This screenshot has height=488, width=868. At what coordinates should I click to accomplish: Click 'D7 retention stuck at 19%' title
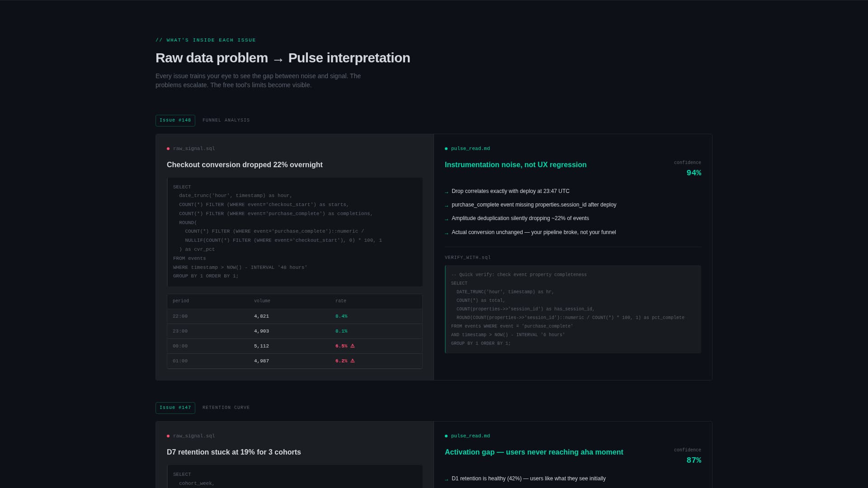234,452
